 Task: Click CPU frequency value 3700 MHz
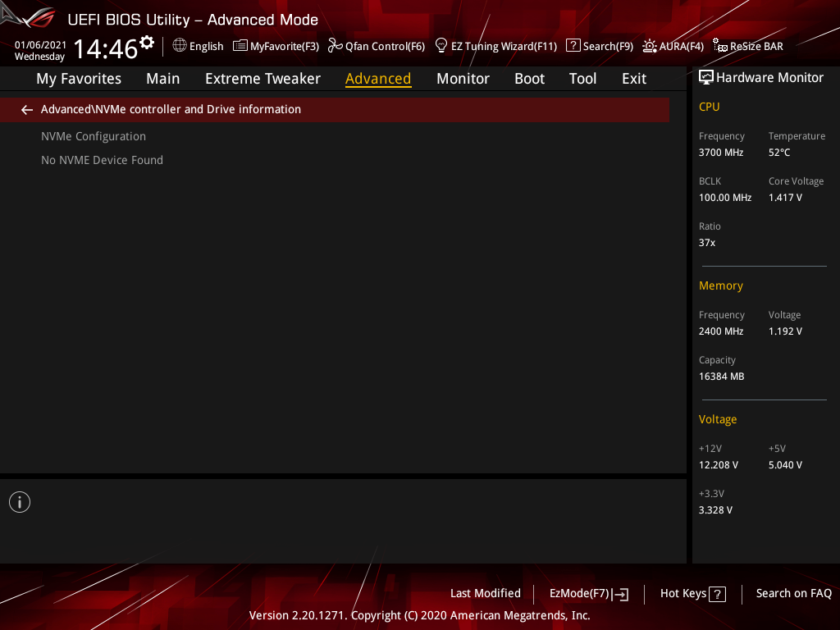[x=721, y=153]
